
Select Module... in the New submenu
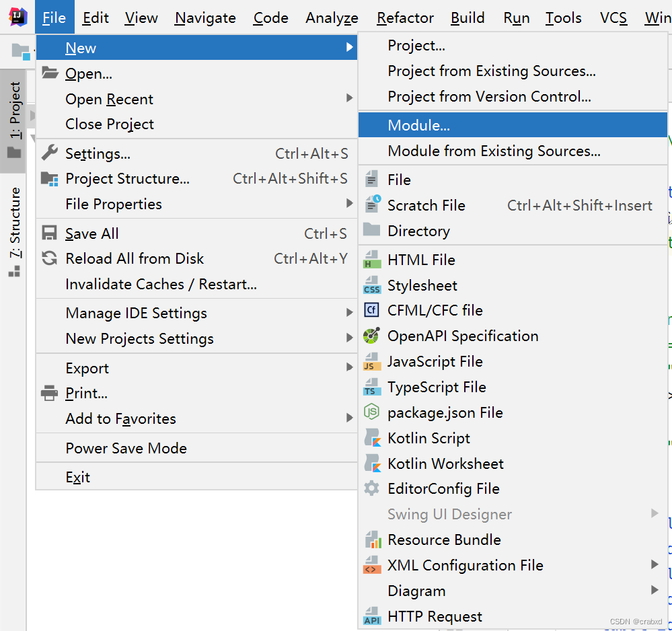(x=513, y=124)
